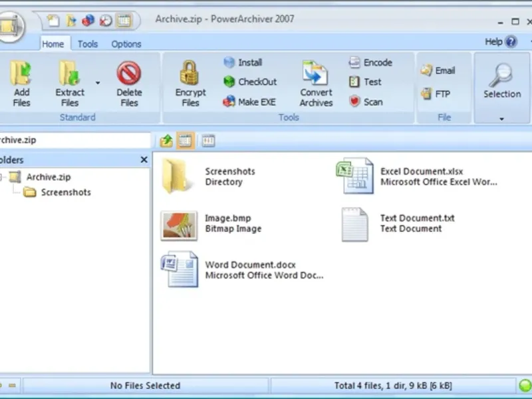The image size is (532, 399).
Task: Click the new archive quick-access icon
Action: pyautogui.click(x=53, y=21)
